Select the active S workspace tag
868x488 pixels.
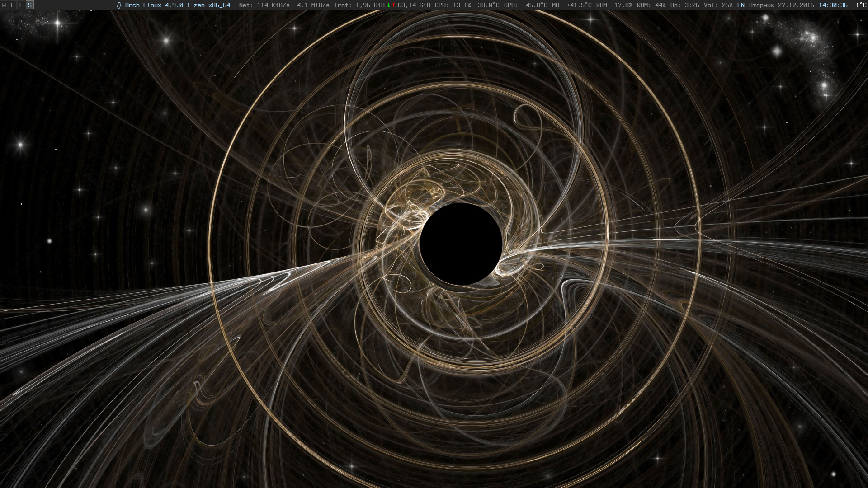pos(29,5)
